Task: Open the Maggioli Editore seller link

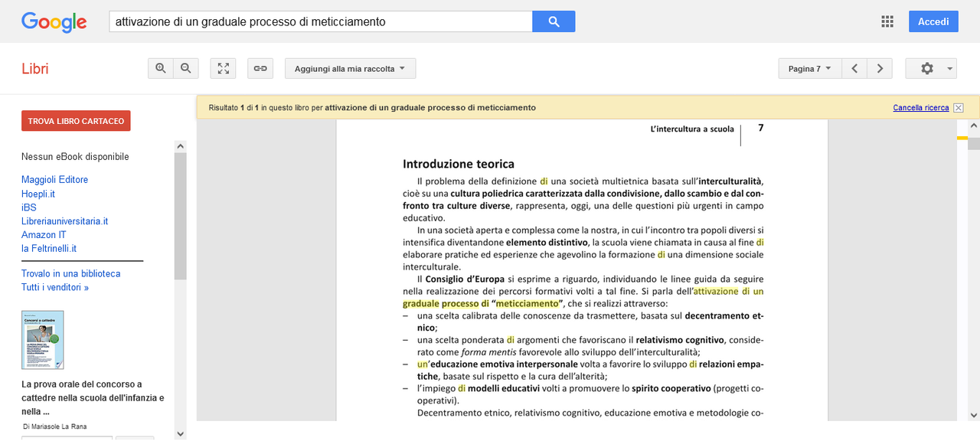Action: point(54,180)
